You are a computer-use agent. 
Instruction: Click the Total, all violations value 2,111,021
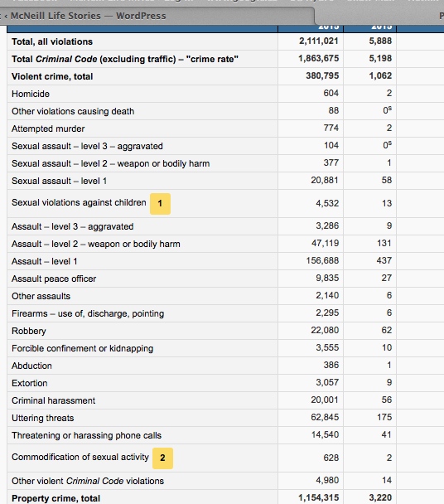(x=318, y=41)
